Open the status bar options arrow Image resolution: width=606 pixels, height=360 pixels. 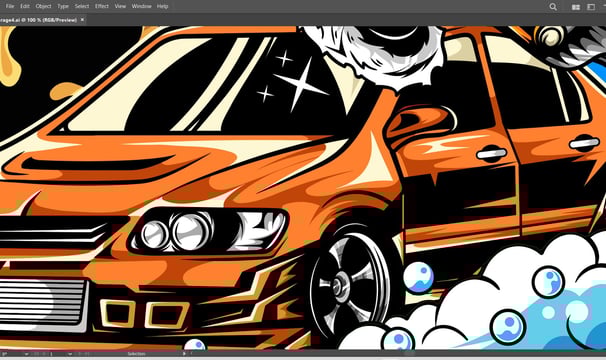tap(184, 353)
